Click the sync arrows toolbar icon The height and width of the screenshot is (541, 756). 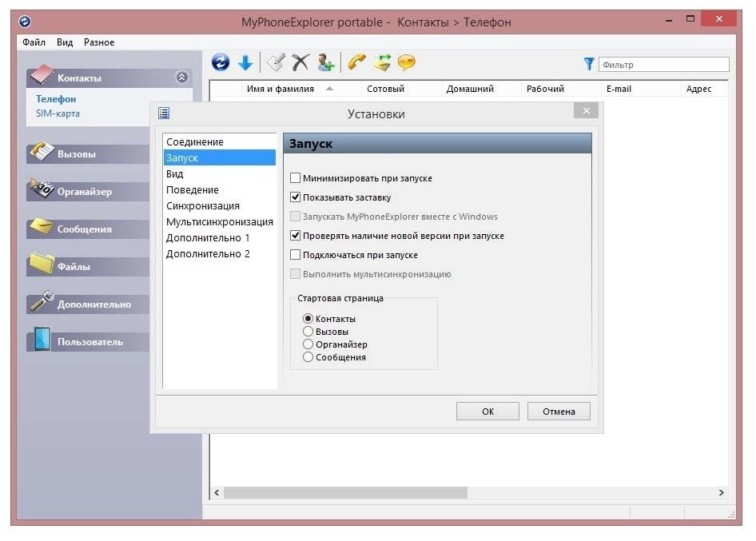tap(382, 62)
